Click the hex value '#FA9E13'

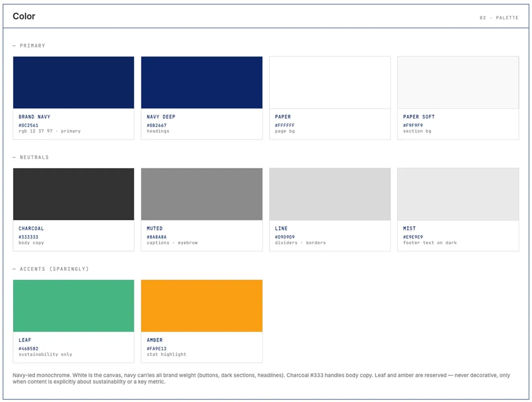click(x=156, y=349)
